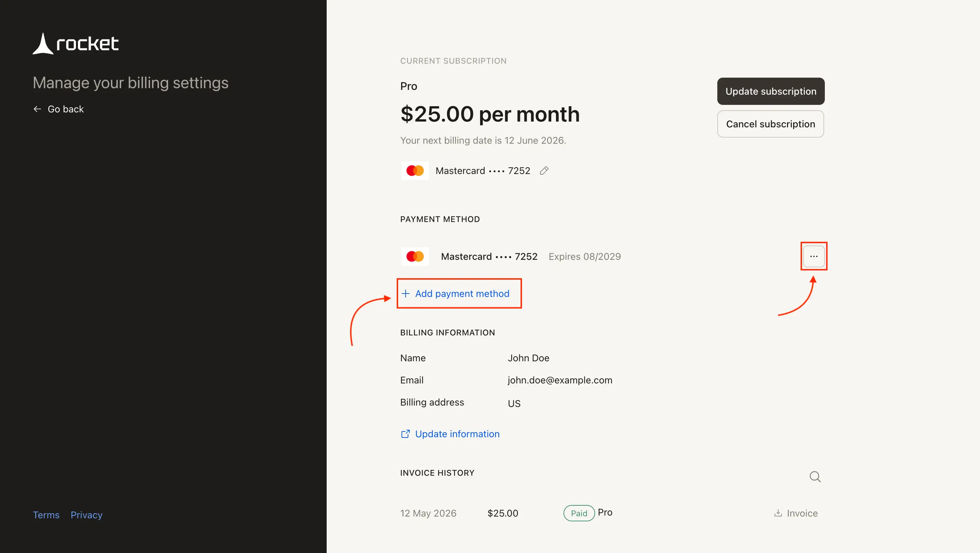Go back to previous page
The height and width of the screenshot is (553, 980).
pos(58,109)
